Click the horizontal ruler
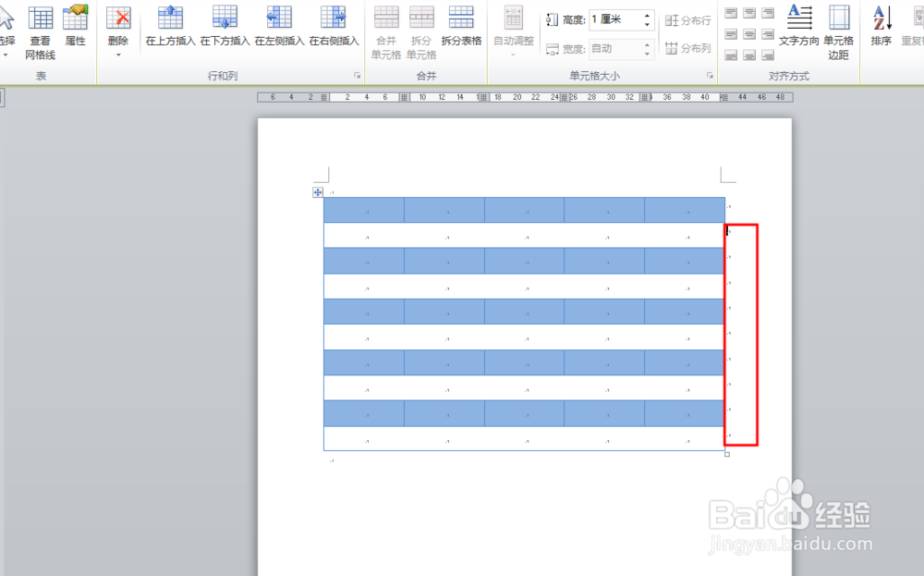924x576 pixels. click(x=525, y=97)
